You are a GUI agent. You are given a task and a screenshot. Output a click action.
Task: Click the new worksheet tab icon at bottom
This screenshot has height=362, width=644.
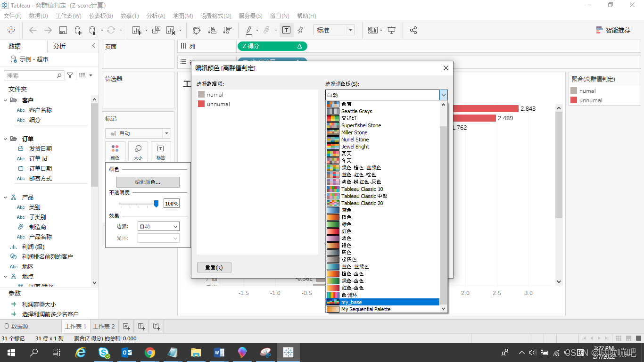tap(126, 326)
